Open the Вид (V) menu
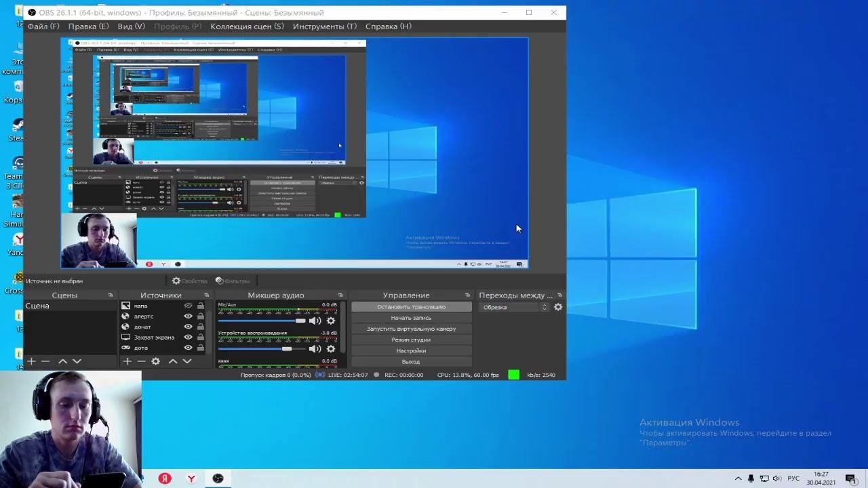 tap(132, 26)
